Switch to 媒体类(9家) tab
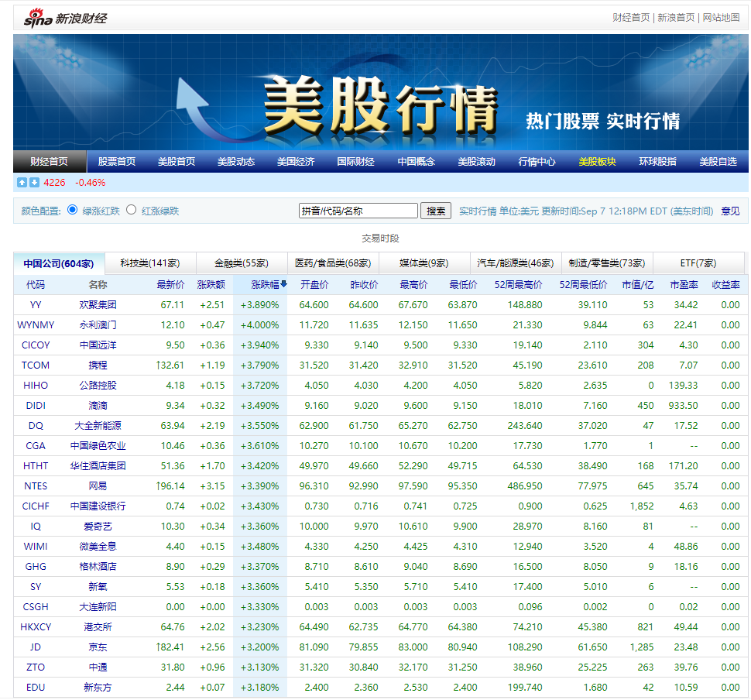This screenshot has height=700, width=751. (x=424, y=263)
